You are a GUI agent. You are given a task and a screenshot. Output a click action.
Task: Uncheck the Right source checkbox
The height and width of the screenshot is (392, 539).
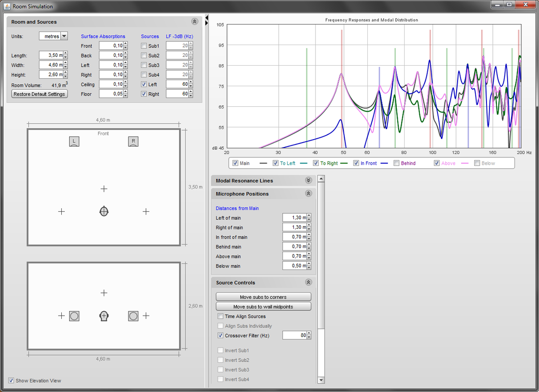[144, 94]
